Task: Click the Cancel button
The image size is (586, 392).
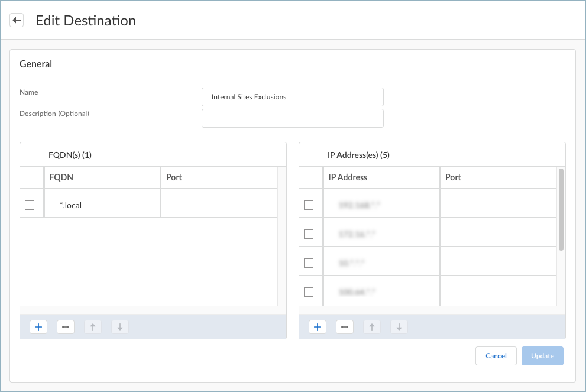Action: click(x=496, y=356)
